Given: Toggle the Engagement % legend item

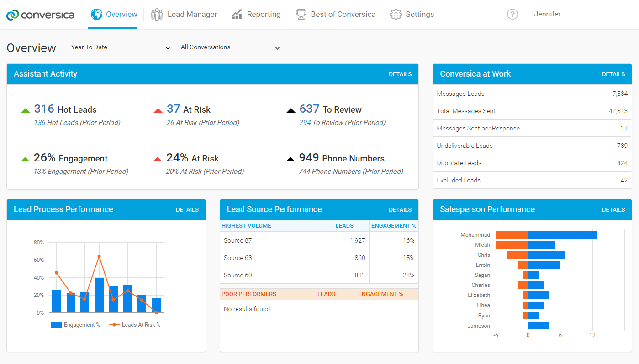Looking at the screenshot, I should coord(75,325).
